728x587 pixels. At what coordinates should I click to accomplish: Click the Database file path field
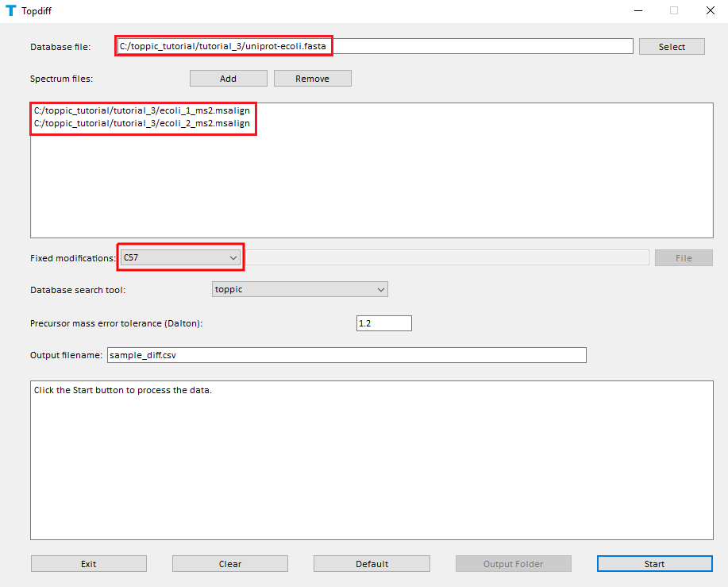click(x=375, y=46)
